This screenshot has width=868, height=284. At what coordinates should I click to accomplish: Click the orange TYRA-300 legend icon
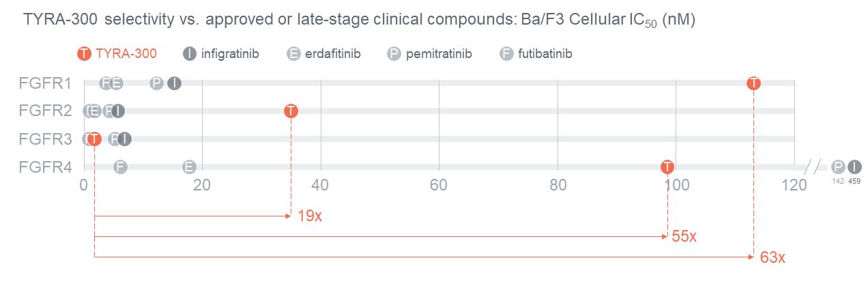(x=84, y=54)
